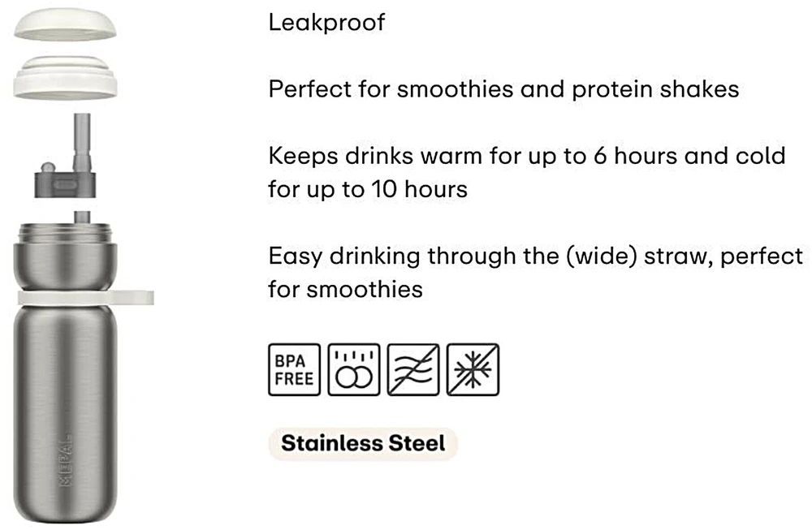The image size is (812, 530).
Task: Click the 'for smoothies' last text line
Action: tap(345, 289)
